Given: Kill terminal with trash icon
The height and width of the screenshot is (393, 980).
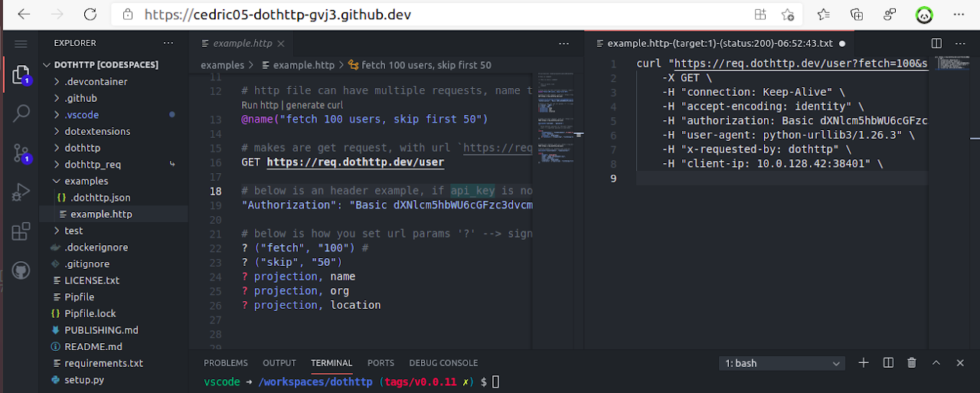Looking at the screenshot, I should pos(912,363).
